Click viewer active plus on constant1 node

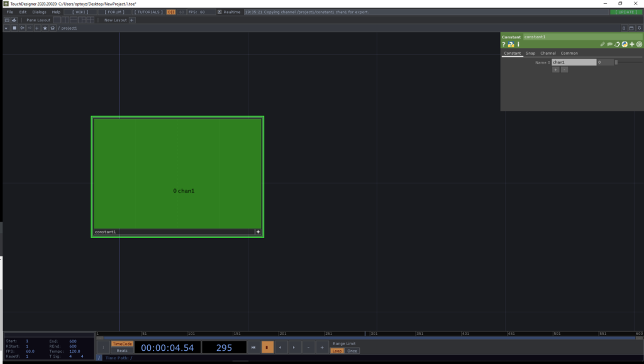point(258,232)
